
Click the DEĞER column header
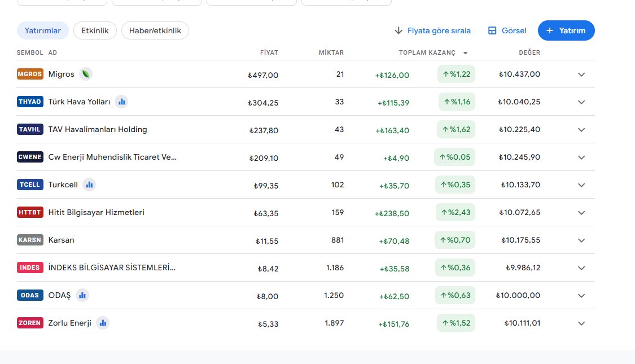529,52
